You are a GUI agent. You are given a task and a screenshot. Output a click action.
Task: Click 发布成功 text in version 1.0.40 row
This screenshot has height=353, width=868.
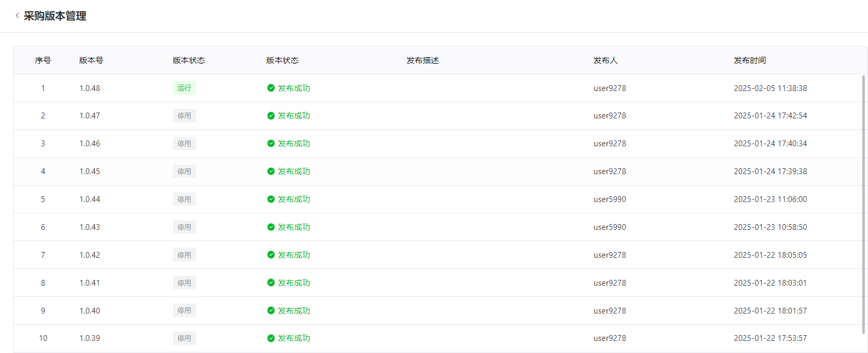pyautogui.click(x=294, y=311)
